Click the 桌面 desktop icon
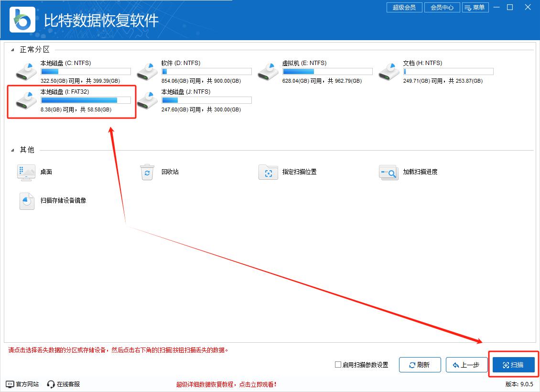The height and width of the screenshot is (392, 540). [x=26, y=172]
